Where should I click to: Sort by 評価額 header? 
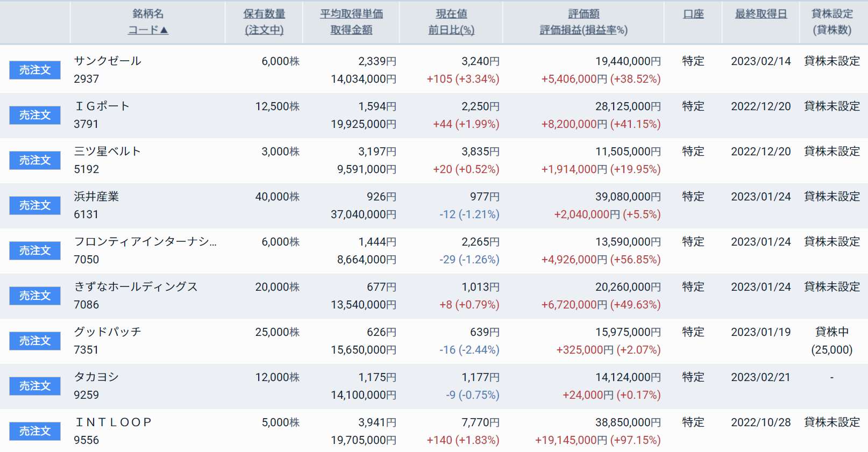click(x=584, y=14)
